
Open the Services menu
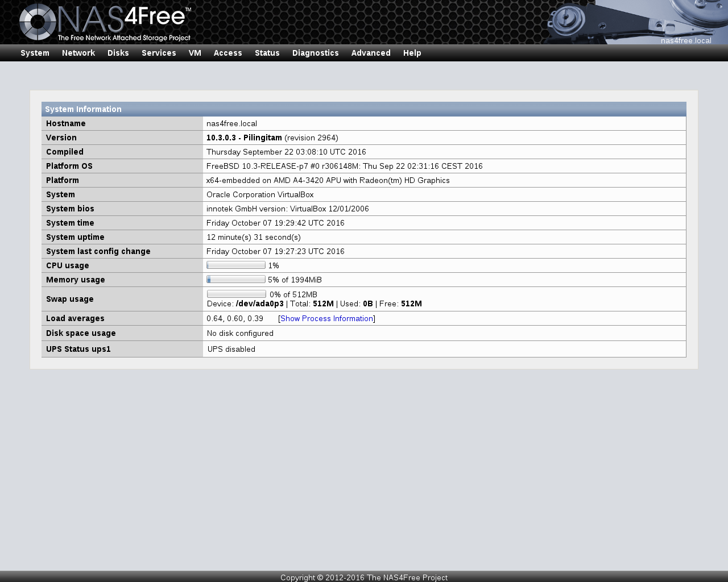click(159, 53)
